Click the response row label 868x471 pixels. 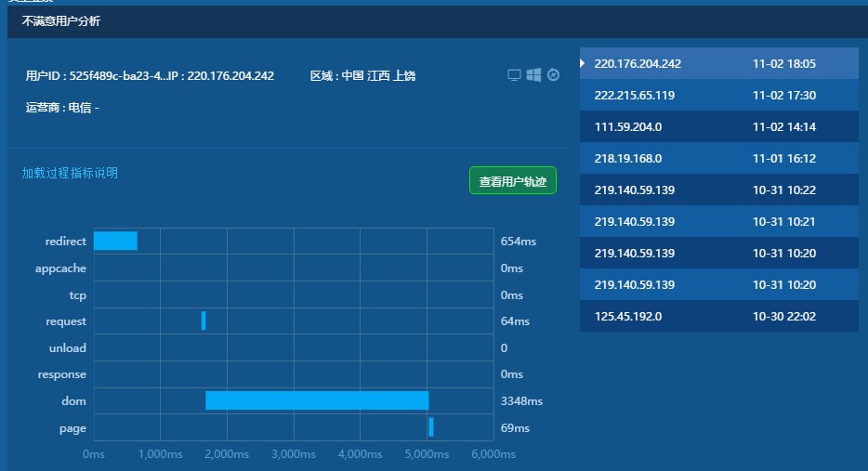click(62, 374)
